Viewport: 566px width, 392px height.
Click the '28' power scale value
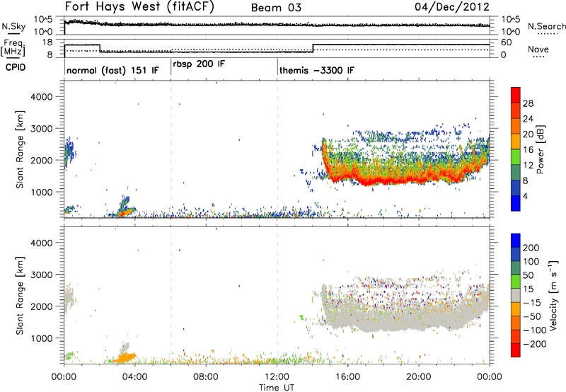point(528,104)
